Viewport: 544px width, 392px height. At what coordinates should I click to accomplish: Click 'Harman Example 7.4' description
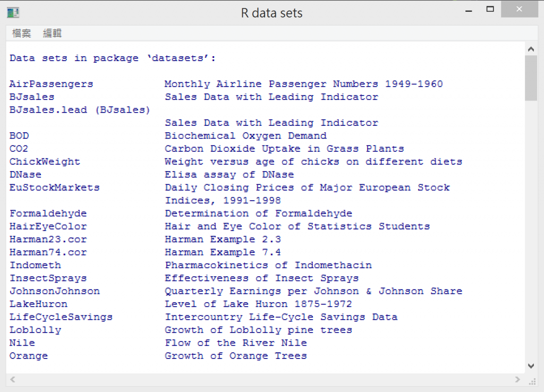click(223, 252)
